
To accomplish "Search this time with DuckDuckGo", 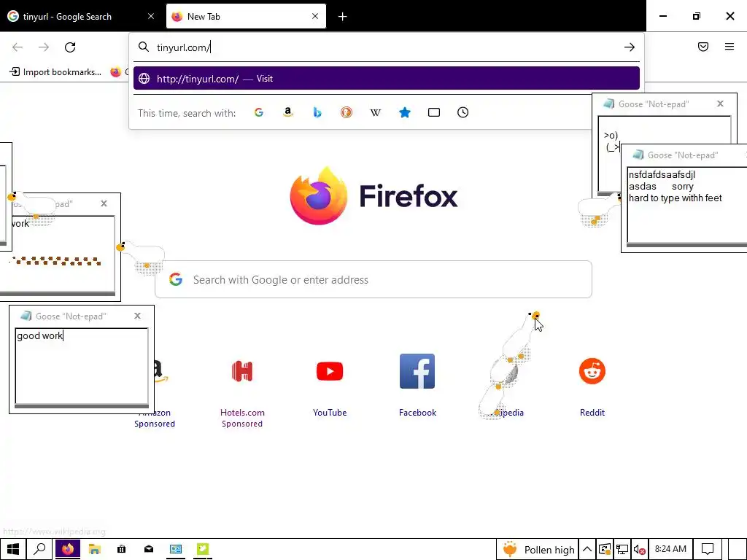I will pyautogui.click(x=347, y=112).
